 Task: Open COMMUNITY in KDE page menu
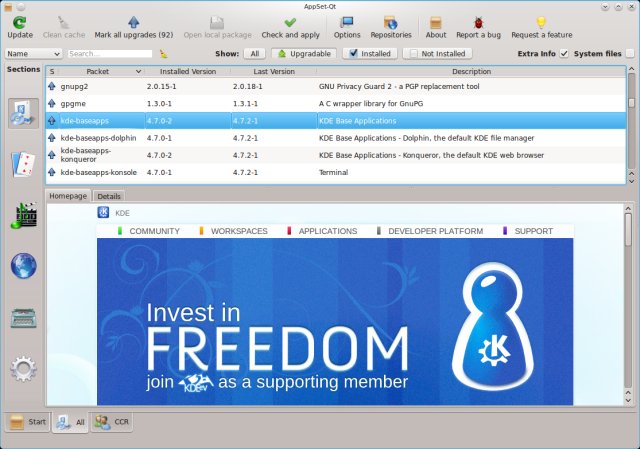(154, 231)
